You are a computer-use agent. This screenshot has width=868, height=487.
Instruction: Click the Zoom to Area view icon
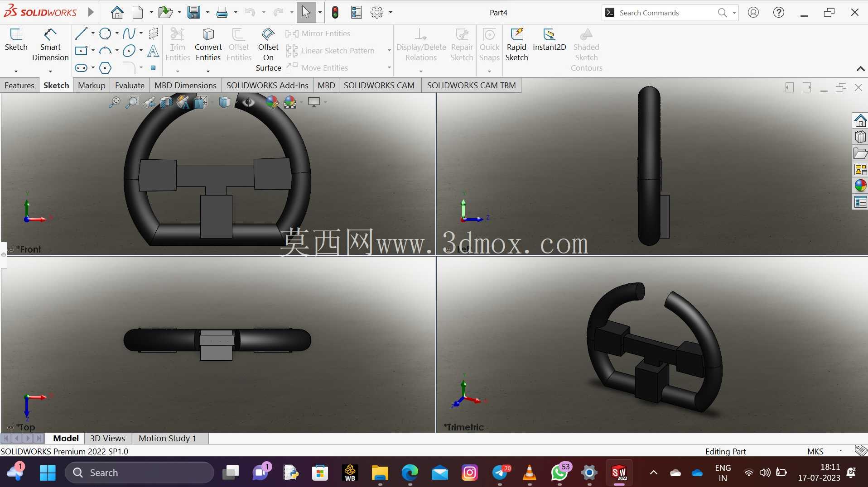pyautogui.click(x=131, y=102)
